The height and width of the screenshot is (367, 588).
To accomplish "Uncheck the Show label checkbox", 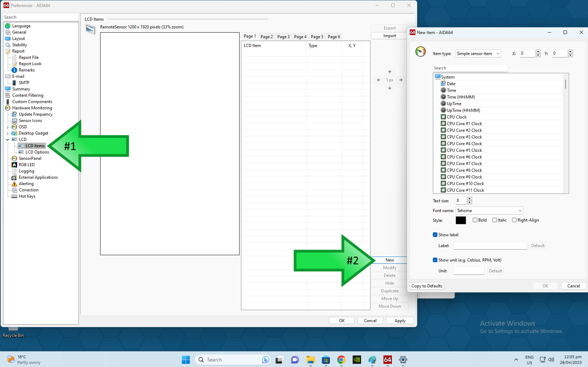I will (x=435, y=235).
